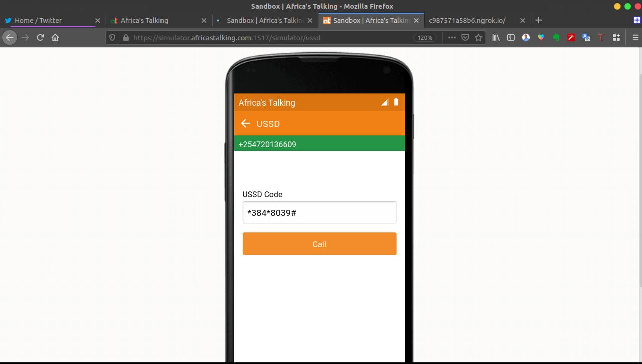Open the Firefox account avatar
642x364 pixels.
[526, 37]
